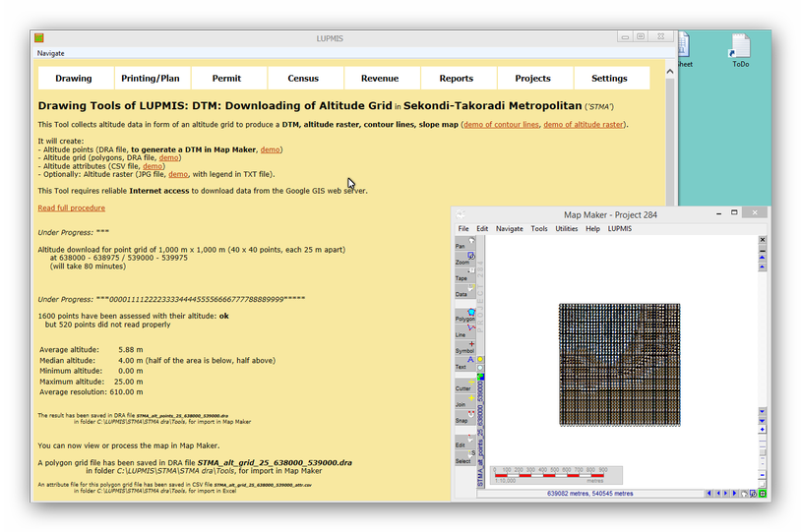Screen dimensions: 801x532
Task: Open the Settings tab
Action: coord(612,78)
